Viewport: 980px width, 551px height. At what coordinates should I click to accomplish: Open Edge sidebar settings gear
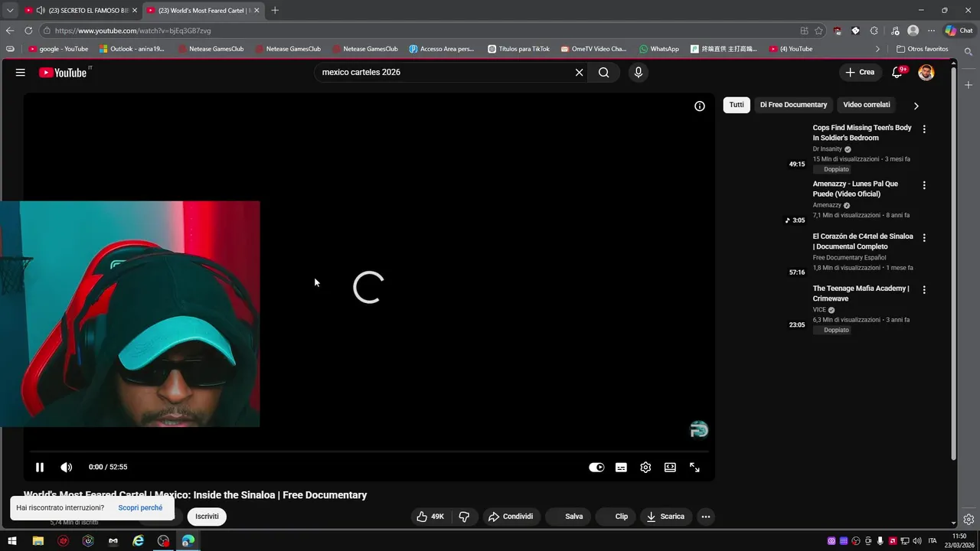pyautogui.click(x=969, y=519)
